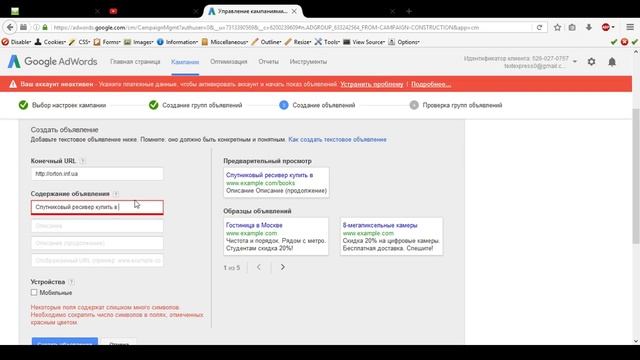Click the AdBlock Plus icon
The width and height of the screenshot is (640, 360).
point(606,27)
